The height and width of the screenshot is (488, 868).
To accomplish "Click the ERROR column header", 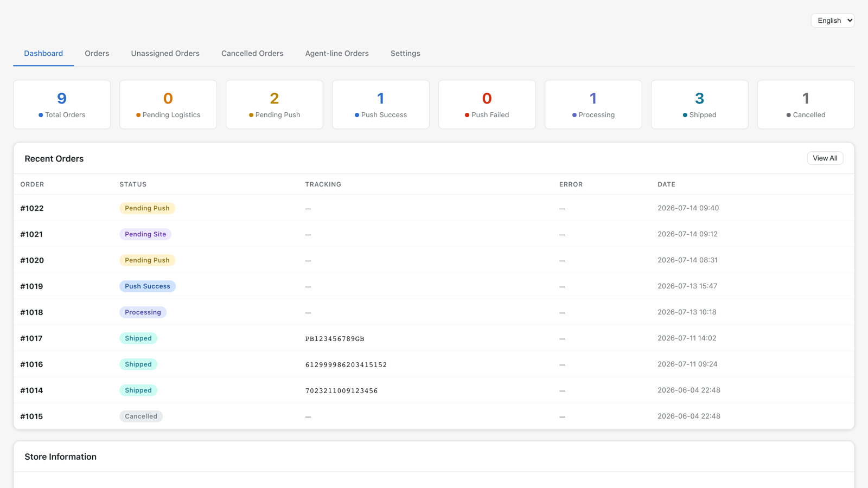I will click(x=571, y=184).
